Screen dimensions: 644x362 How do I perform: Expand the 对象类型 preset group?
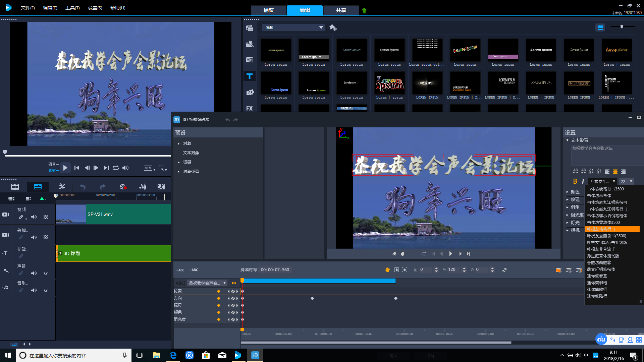[x=179, y=172]
